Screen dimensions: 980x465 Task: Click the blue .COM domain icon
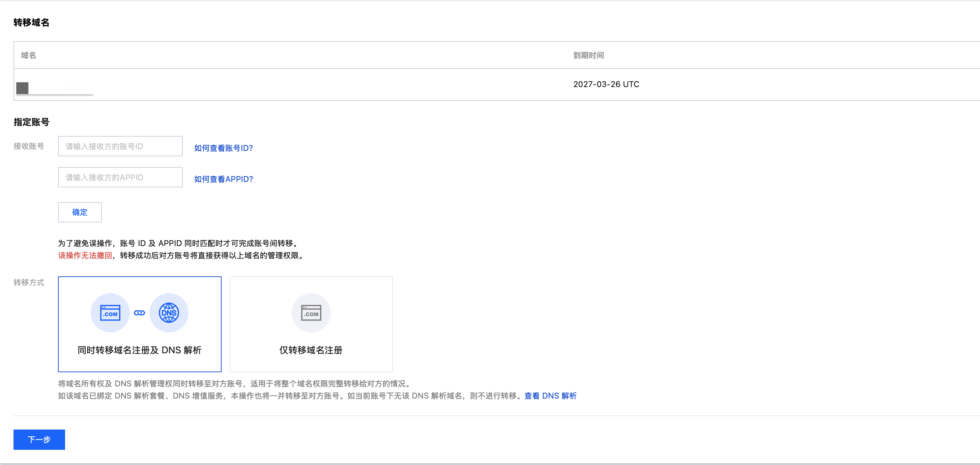(x=110, y=313)
